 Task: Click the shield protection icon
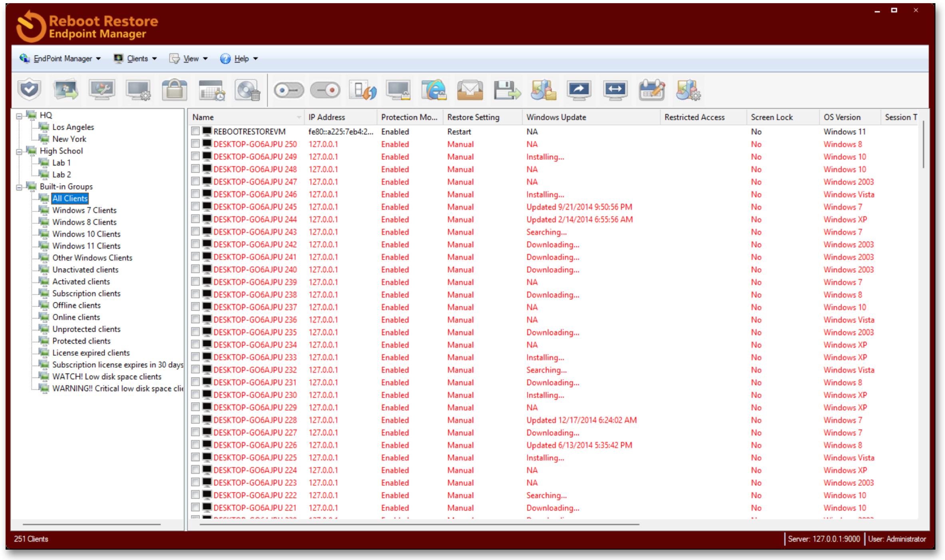(30, 90)
